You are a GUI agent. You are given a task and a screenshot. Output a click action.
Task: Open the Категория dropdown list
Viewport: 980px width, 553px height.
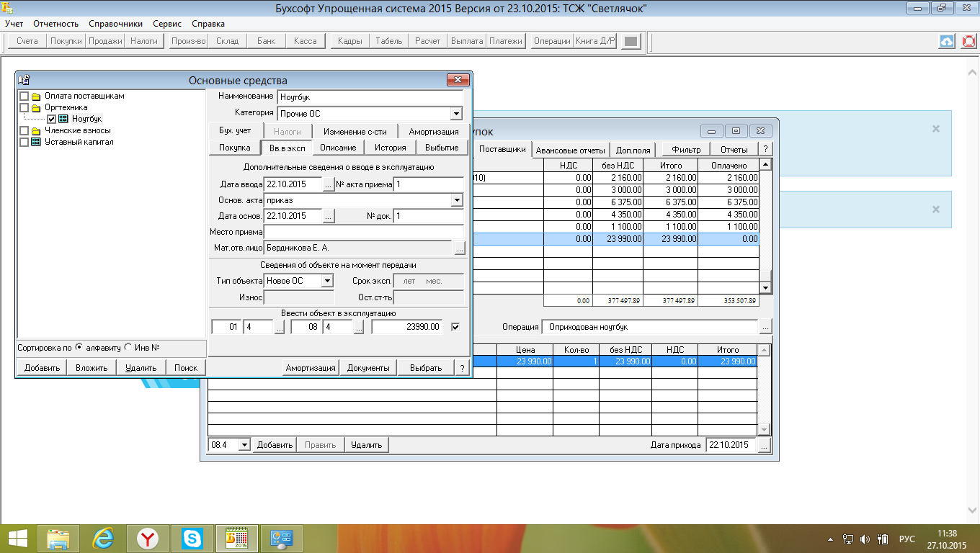click(x=455, y=114)
